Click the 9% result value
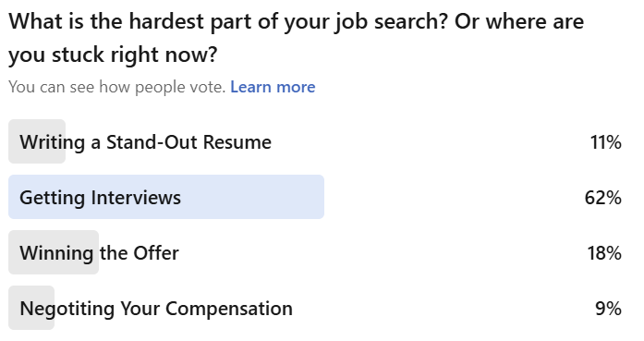 608,309
